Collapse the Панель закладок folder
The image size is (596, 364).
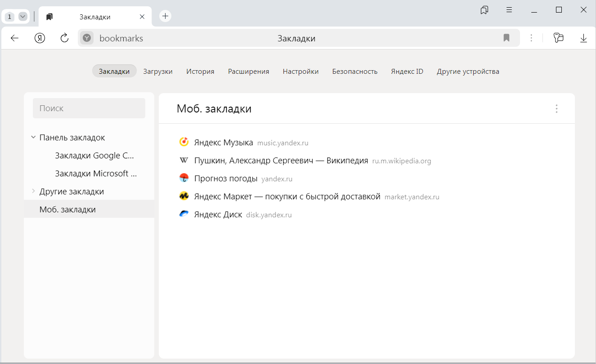tap(33, 138)
